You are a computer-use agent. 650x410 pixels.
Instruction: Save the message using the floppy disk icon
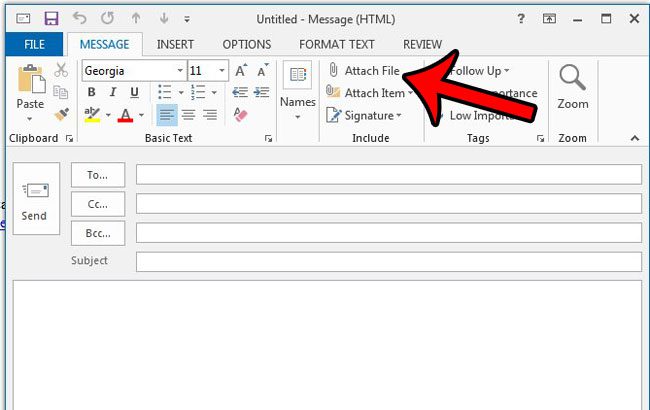click(51, 18)
